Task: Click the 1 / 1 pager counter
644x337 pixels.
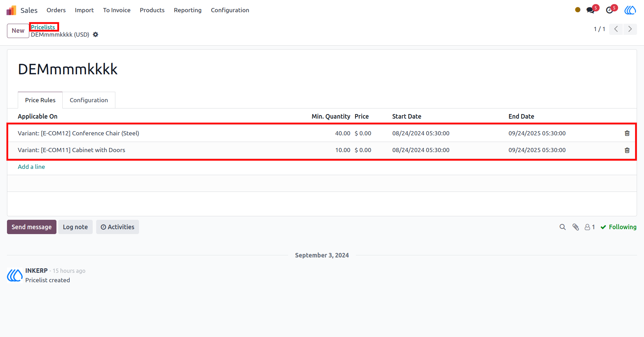Action: (599, 29)
